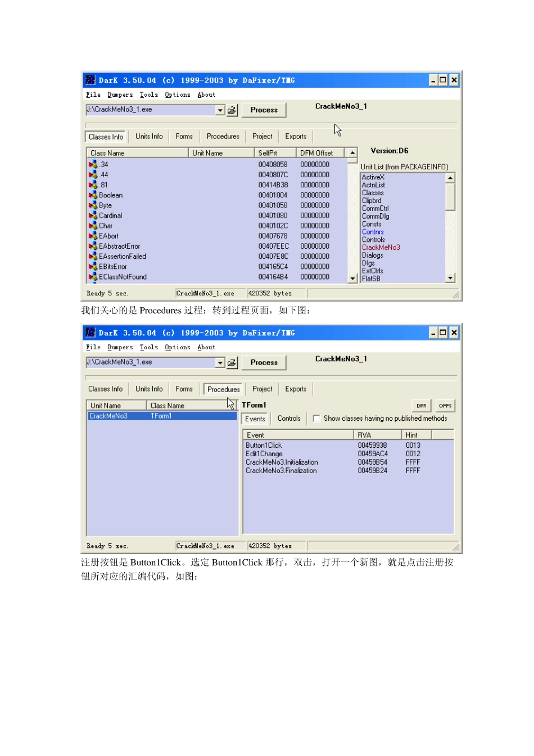This screenshot has width=534, height=756.
Task: Select CrackMeNo3 TForm1 row in unit list
Action: (x=162, y=416)
